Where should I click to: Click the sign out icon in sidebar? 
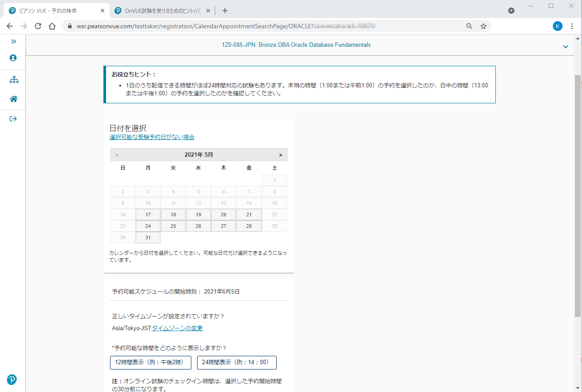point(13,118)
